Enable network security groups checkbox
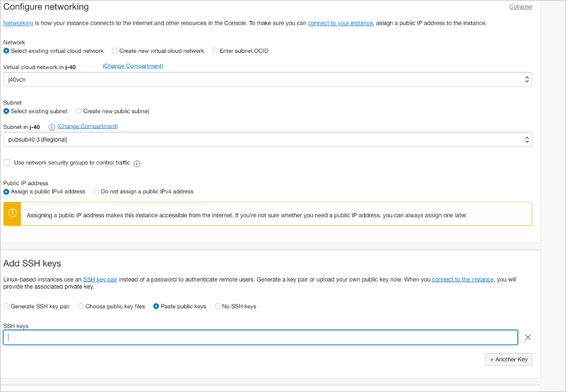This screenshot has width=566, height=392. tap(7, 163)
